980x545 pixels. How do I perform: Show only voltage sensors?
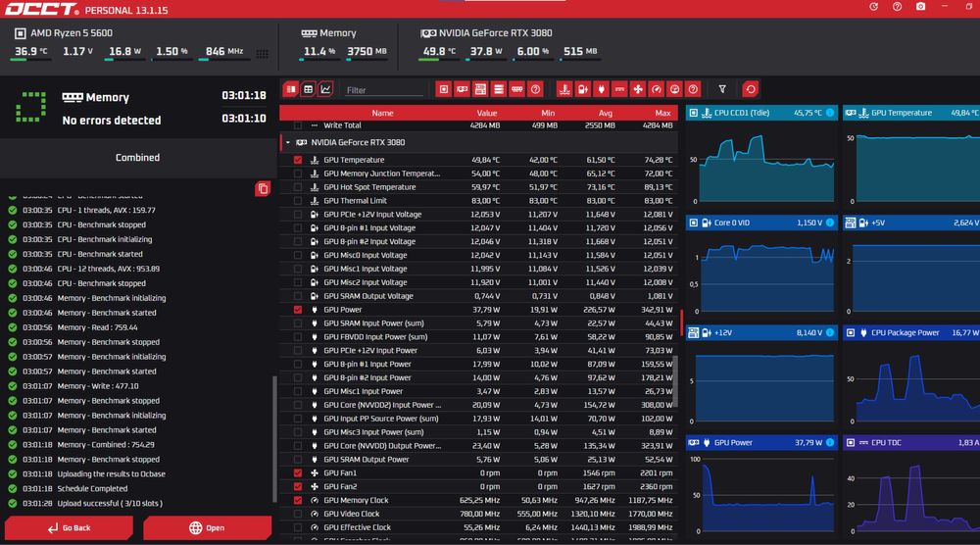(582, 89)
